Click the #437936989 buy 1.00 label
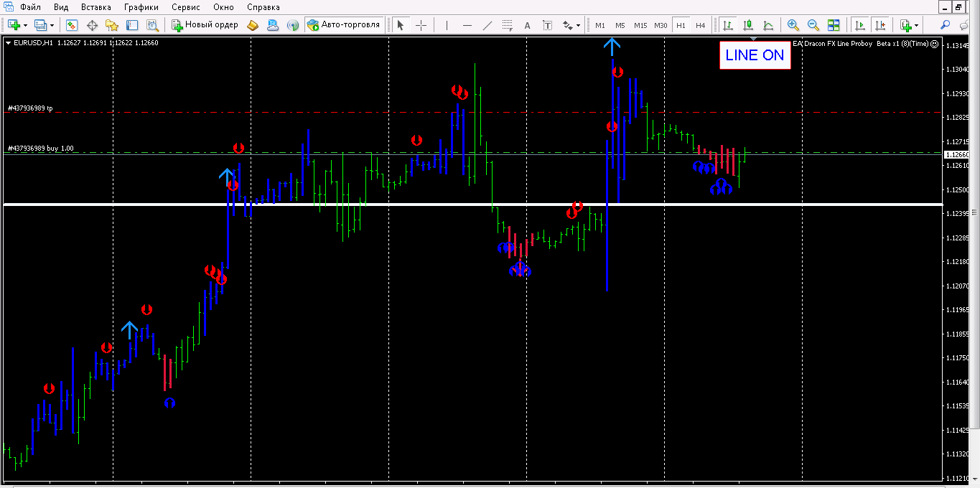The height and width of the screenshot is (488, 980). click(40, 149)
